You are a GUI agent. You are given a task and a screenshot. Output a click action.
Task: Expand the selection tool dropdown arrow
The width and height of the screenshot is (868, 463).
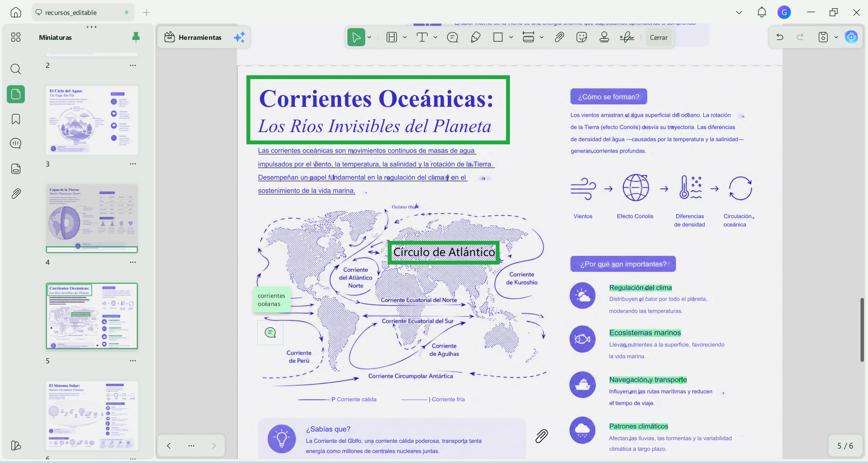coord(370,37)
